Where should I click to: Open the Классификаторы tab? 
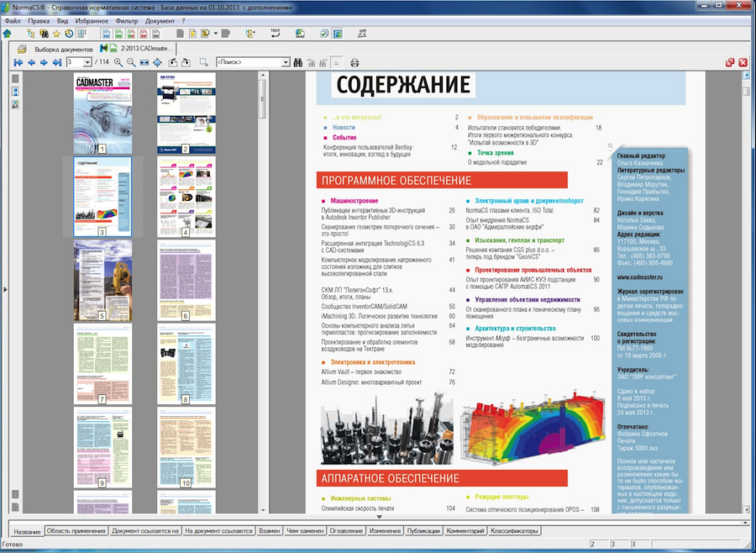coord(514,531)
